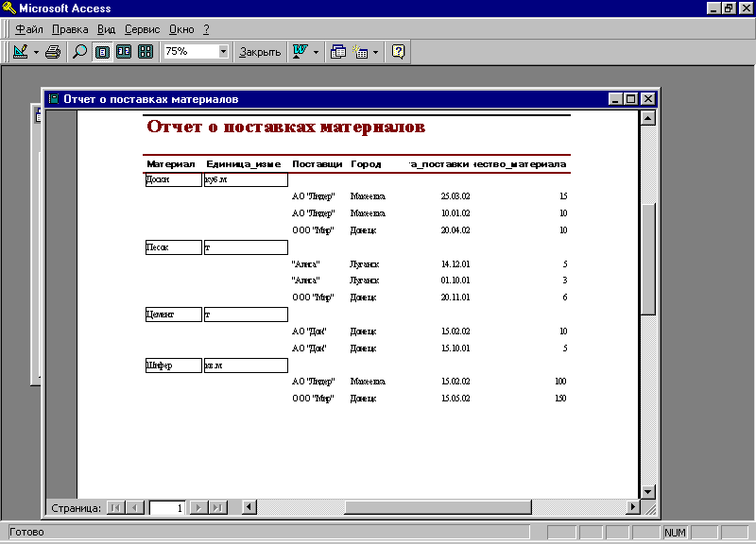
Task: Publish report with Word Office Links icon
Action: tap(300, 52)
